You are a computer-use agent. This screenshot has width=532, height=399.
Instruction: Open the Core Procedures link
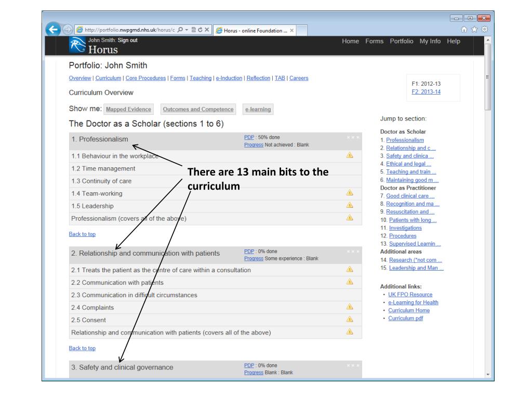click(x=145, y=78)
